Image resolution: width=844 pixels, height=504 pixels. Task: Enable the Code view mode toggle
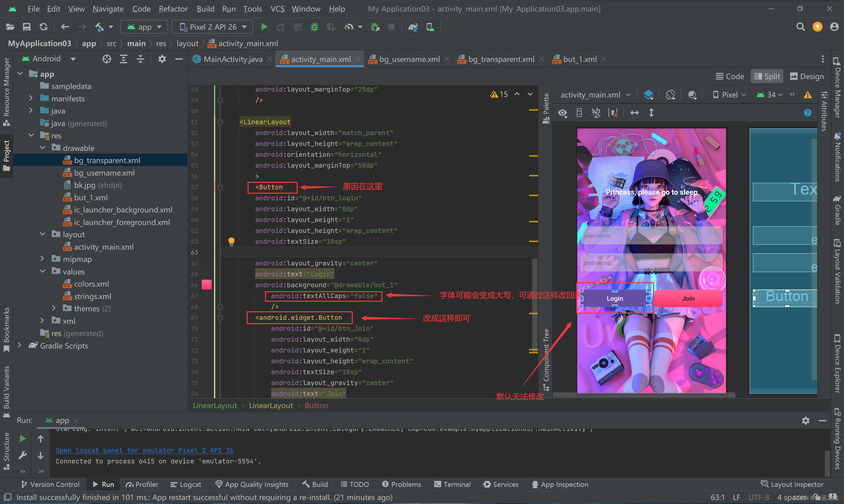tap(729, 77)
